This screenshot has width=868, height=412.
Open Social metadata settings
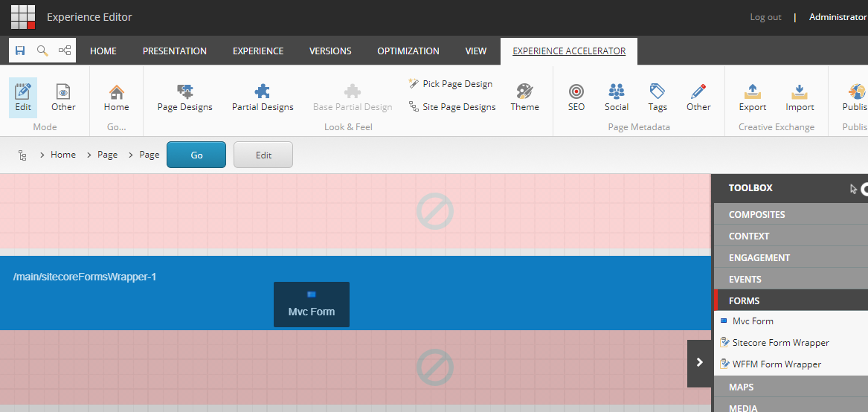pyautogui.click(x=616, y=97)
